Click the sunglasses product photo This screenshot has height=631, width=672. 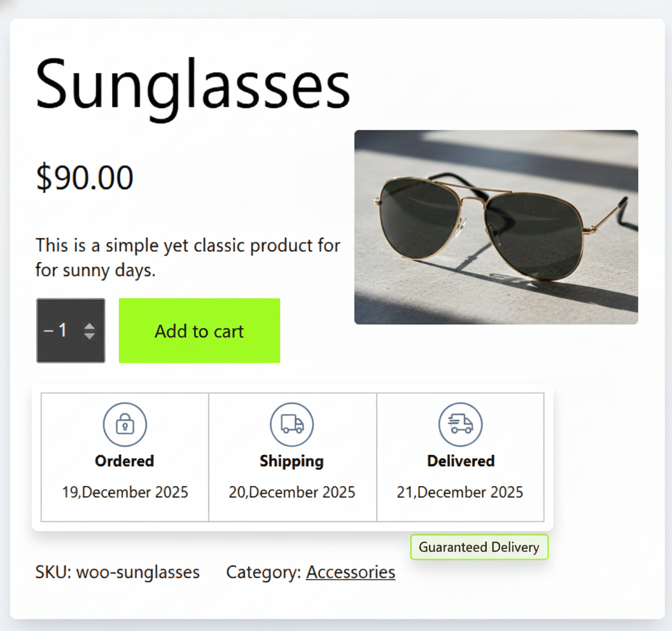point(496,227)
